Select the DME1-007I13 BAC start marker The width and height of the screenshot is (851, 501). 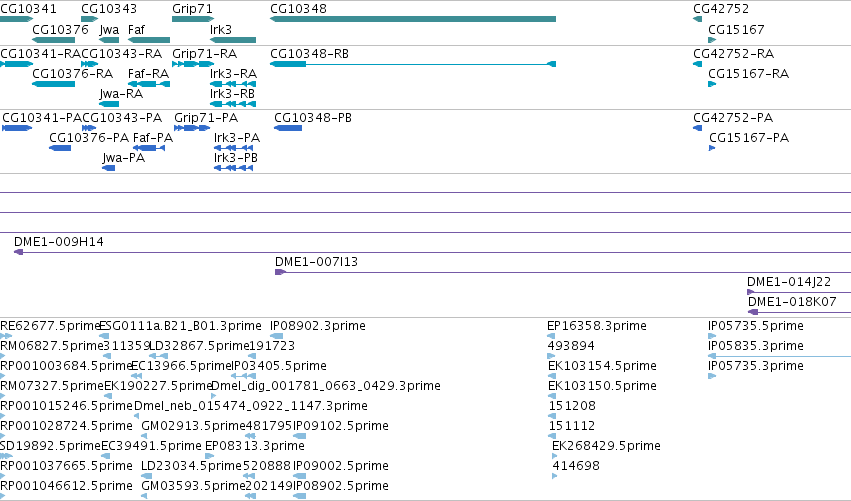click(x=280, y=272)
